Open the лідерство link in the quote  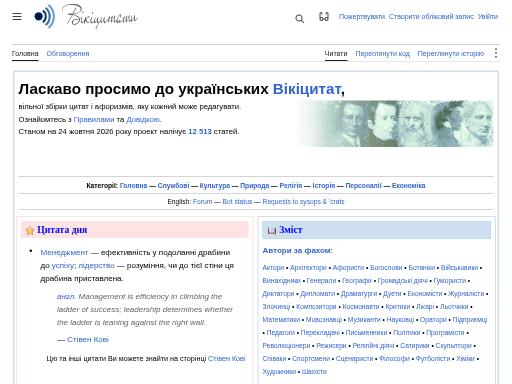(x=96, y=266)
